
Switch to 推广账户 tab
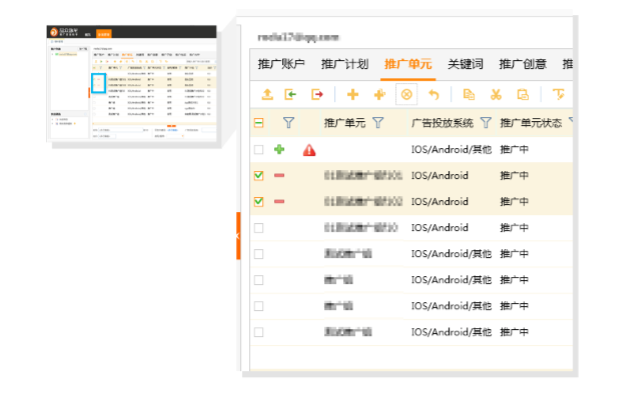pyautogui.click(x=281, y=64)
